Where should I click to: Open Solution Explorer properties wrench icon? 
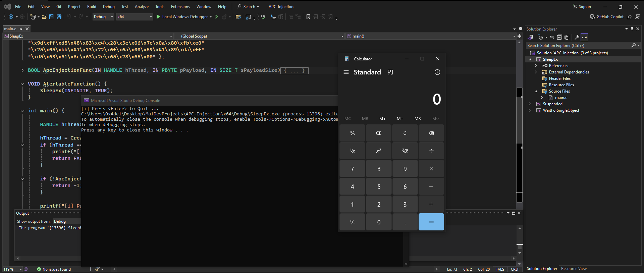tap(577, 37)
